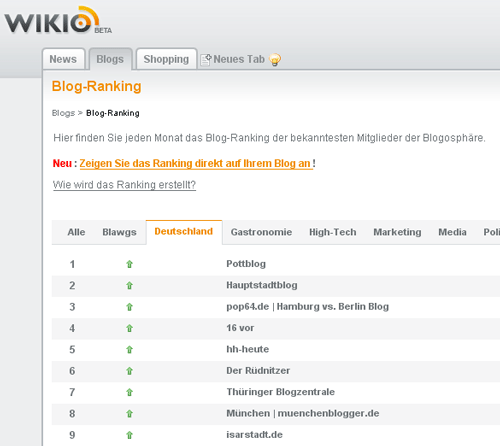Select the Media category tab
Viewport: 500px width, 446px height.
tap(452, 232)
